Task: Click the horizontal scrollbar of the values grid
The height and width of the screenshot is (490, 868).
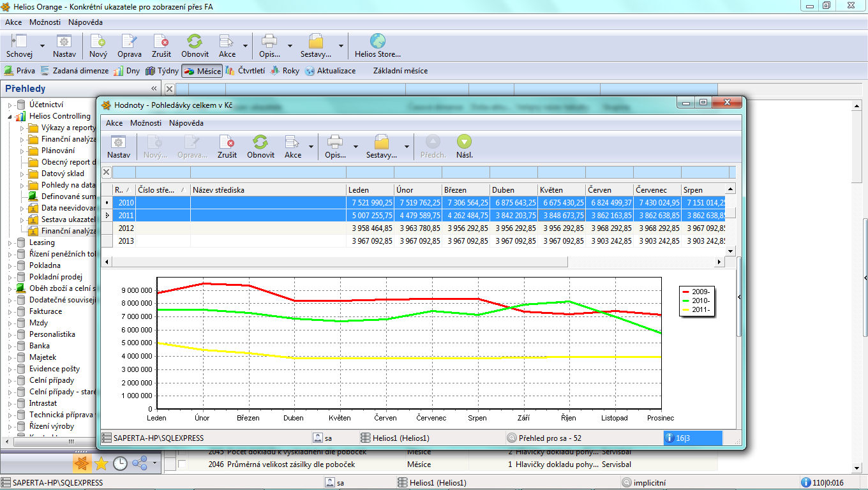Action: click(x=339, y=262)
